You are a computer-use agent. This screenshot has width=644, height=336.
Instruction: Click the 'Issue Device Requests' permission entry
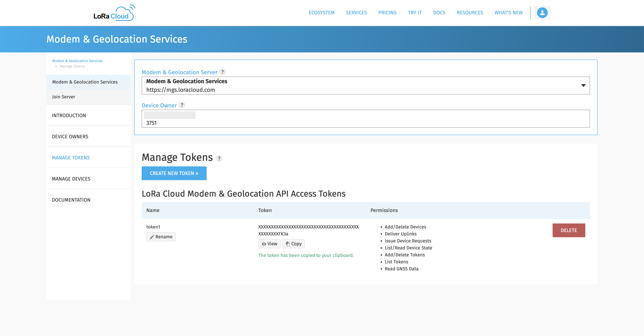[408, 241]
